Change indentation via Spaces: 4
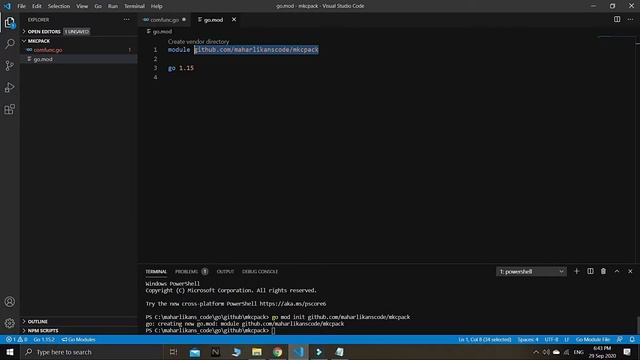This screenshot has height=360, width=640. tap(528, 340)
